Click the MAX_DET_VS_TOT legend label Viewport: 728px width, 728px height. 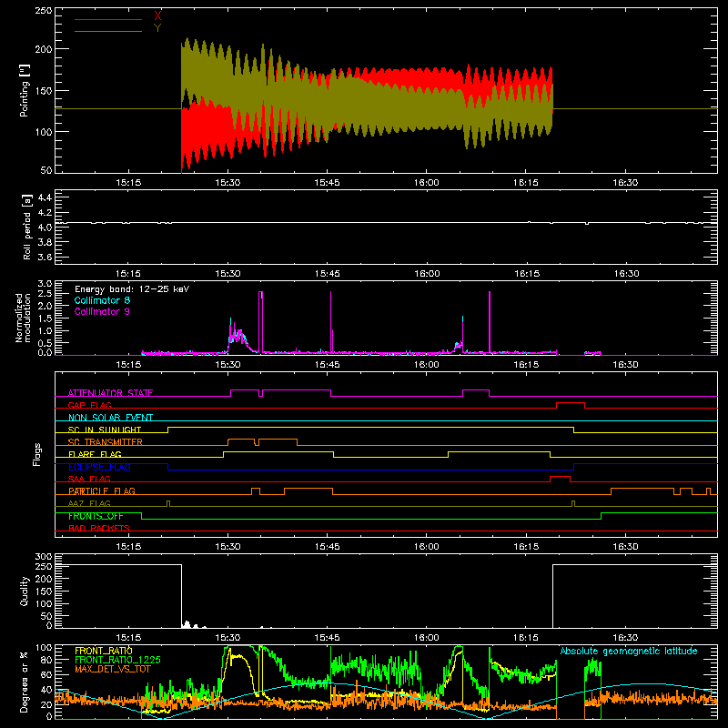click(x=113, y=669)
